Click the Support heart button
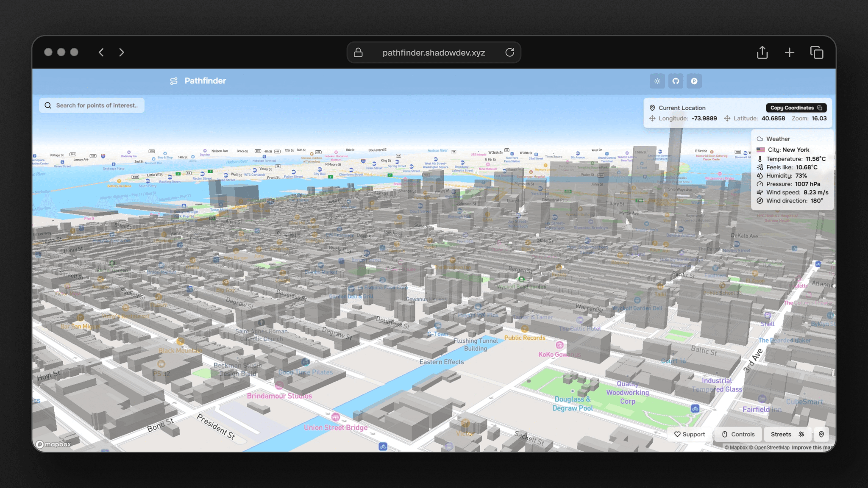 coord(690,434)
